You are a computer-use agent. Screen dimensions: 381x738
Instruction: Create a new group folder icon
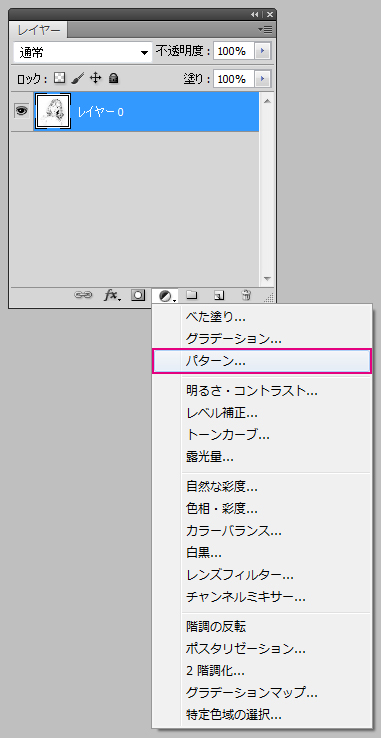pos(192,295)
